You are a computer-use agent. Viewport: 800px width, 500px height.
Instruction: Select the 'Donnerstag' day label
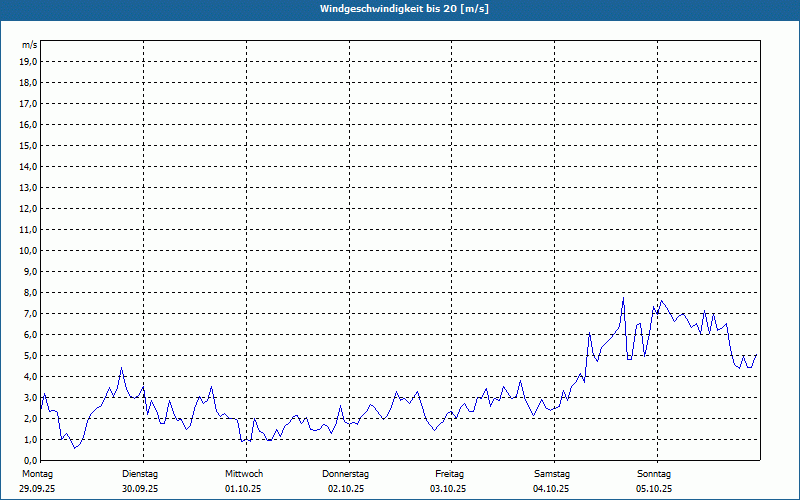coord(346,473)
